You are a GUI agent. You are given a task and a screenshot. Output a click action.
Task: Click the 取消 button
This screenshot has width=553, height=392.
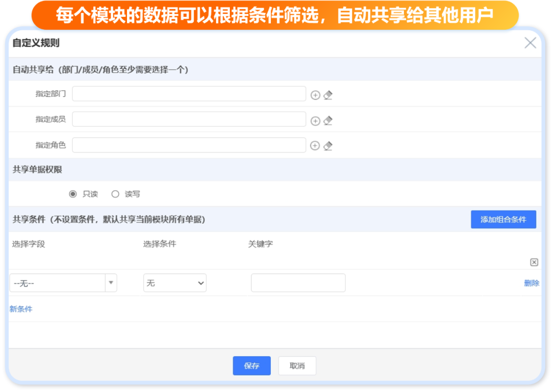297,366
